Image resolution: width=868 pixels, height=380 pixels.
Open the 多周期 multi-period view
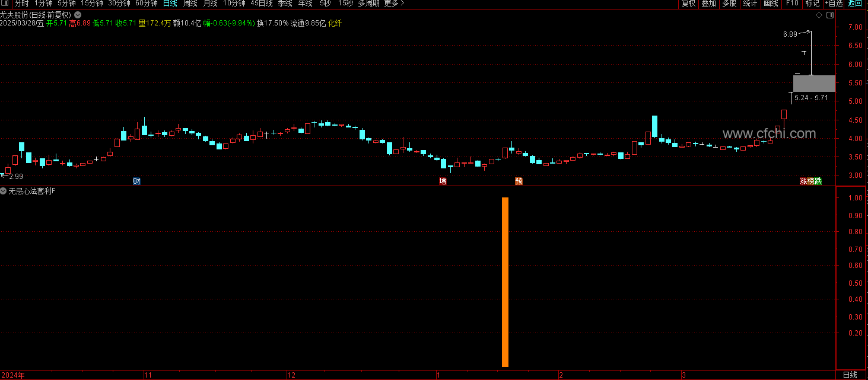(x=368, y=4)
